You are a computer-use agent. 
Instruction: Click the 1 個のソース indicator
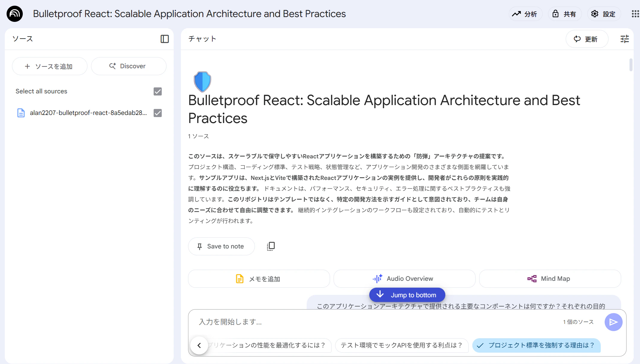[578, 322]
